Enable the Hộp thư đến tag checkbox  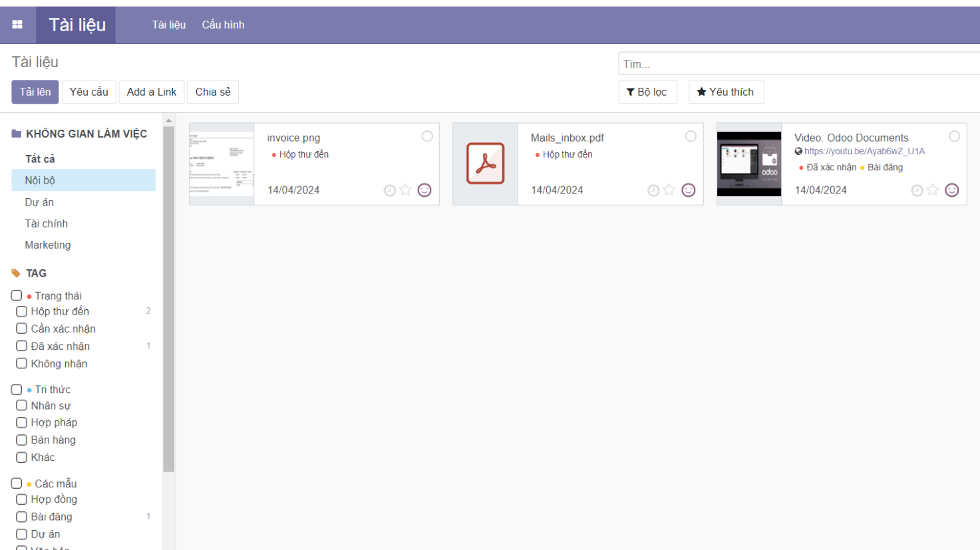click(x=22, y=311)
